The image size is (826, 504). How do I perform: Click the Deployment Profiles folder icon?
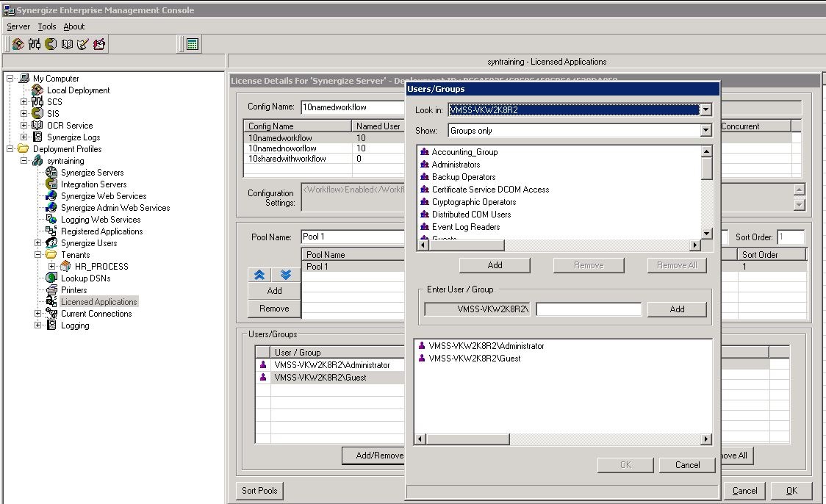coord(24,149)
